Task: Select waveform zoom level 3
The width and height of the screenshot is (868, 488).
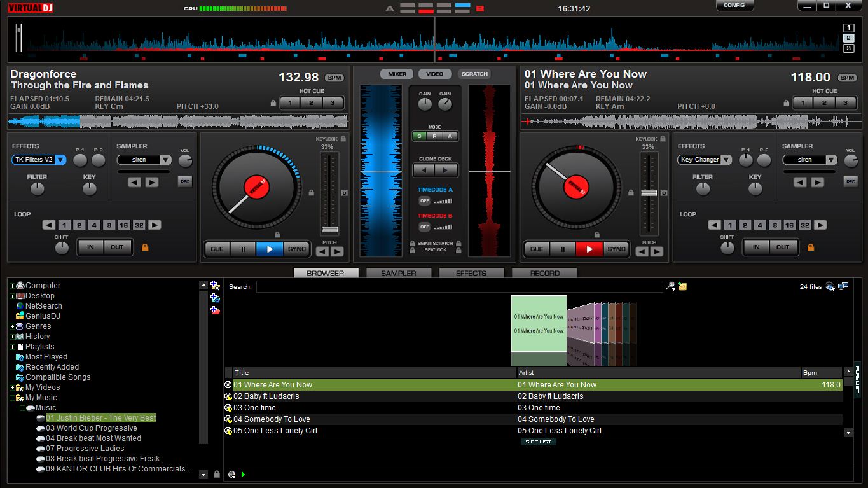Action: click(x=848, y=48)
